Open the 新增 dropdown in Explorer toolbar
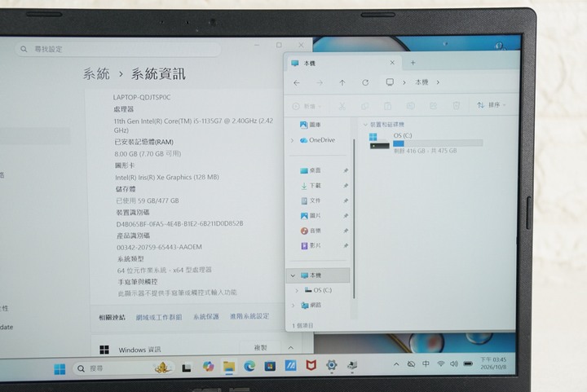This screenshot has width=587, height=392. [307, 106]
